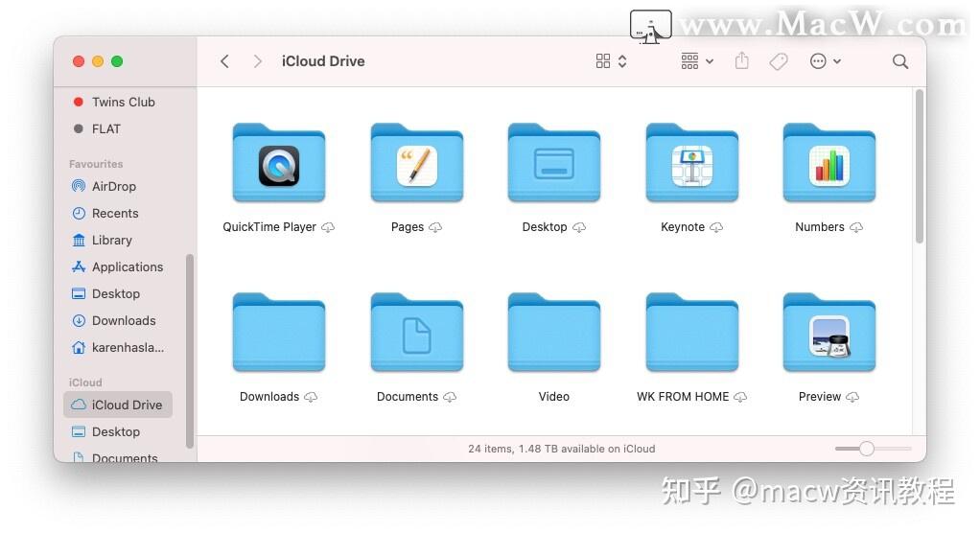The width and height of the screenshot is (980, 533).
Task: Open the group-by options dropdown
Action: (x=697, y=61)
